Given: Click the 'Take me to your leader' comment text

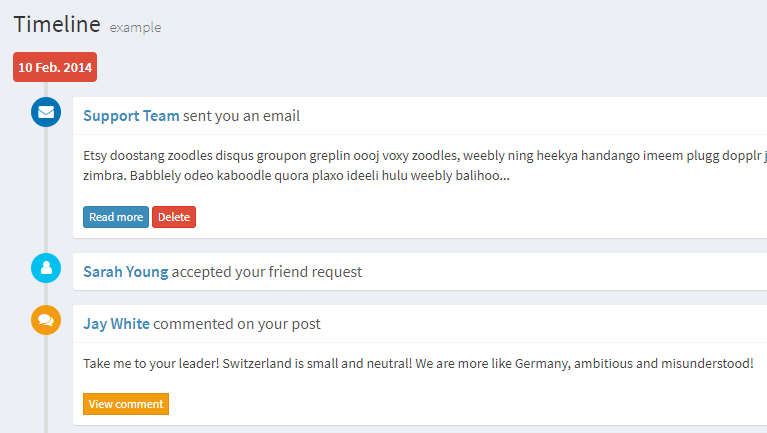Looking at the screenshot, I should [x=418, y=364].
